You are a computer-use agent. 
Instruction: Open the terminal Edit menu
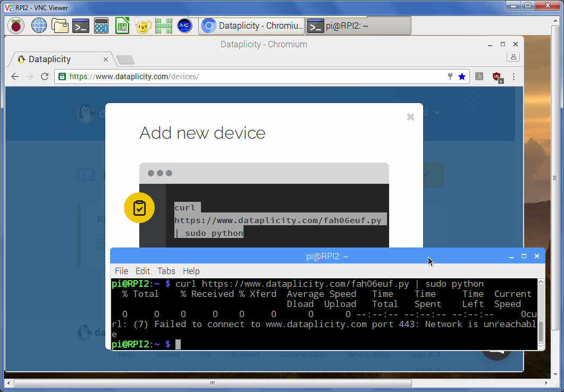click(142, 271)
